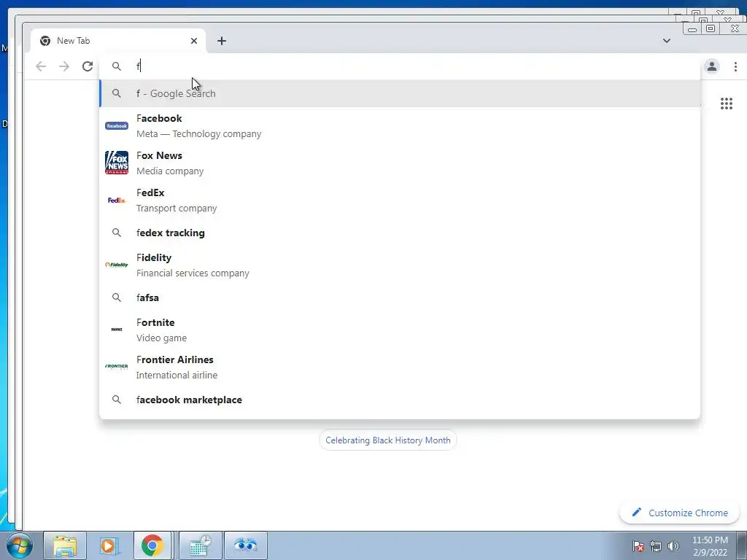This screenshot has height=560, width=747.
Task: Click magnifier icon beside 'fafsa'
Action: click(x=117, y=297)
